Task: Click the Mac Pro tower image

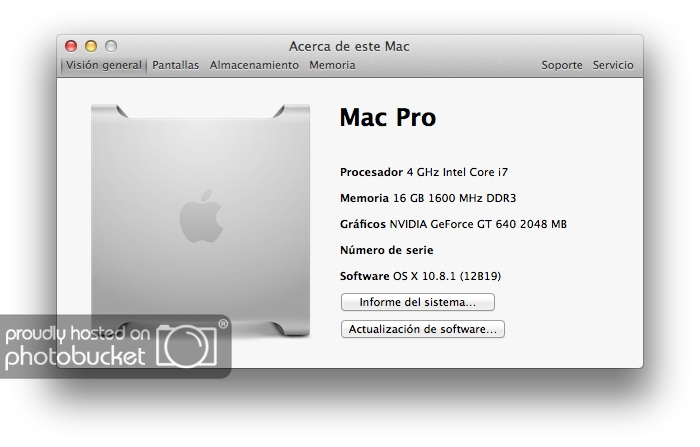Action: click(200, 220)
